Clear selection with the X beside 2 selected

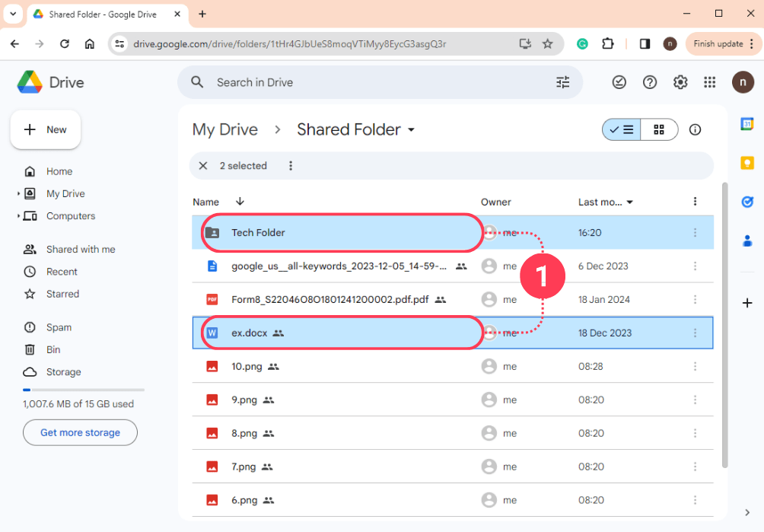202,165
